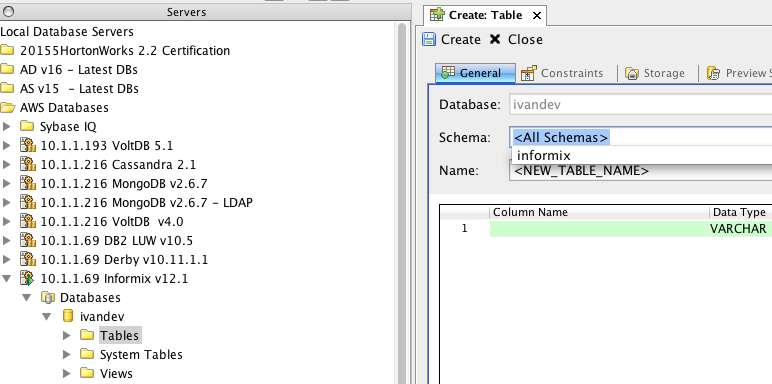Click the Column Name cell in row 1
772x384 pixels.
tap(599, 228)
